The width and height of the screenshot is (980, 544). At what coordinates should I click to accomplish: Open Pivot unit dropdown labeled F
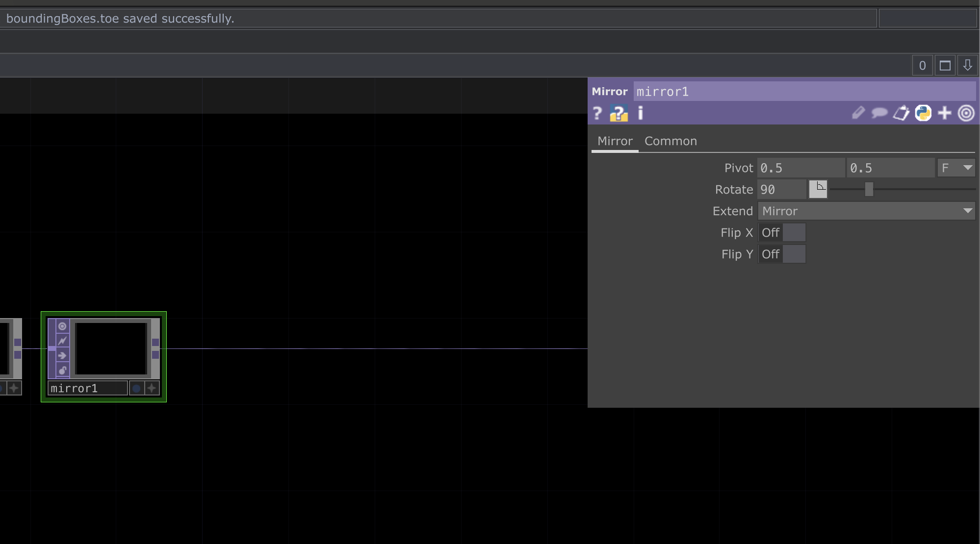(x=955, y=168)
